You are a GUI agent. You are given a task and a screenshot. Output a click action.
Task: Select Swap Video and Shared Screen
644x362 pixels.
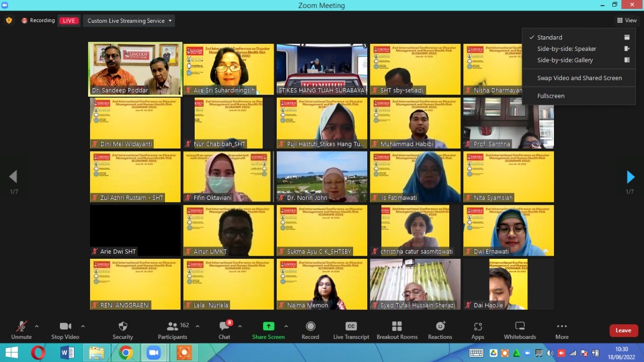[x=579, y=78]
